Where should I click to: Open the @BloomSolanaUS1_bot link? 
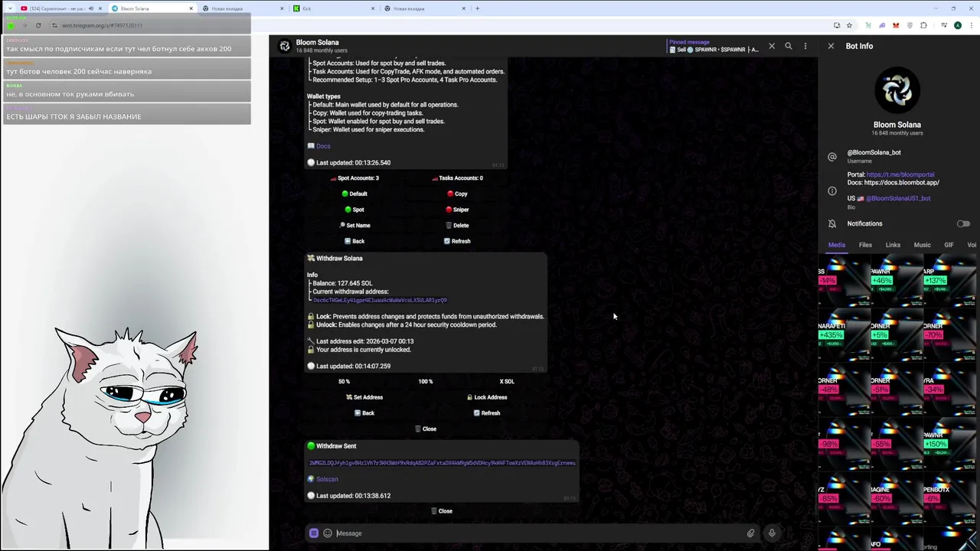click(x=898, y=198)
